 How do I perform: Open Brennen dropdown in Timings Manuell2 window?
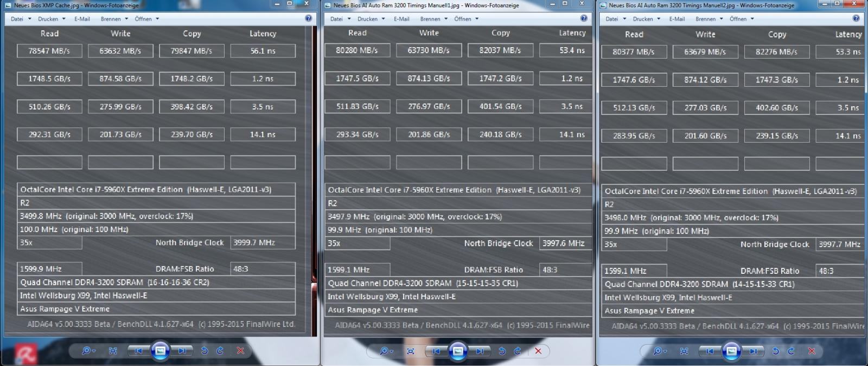click(709, 19)
